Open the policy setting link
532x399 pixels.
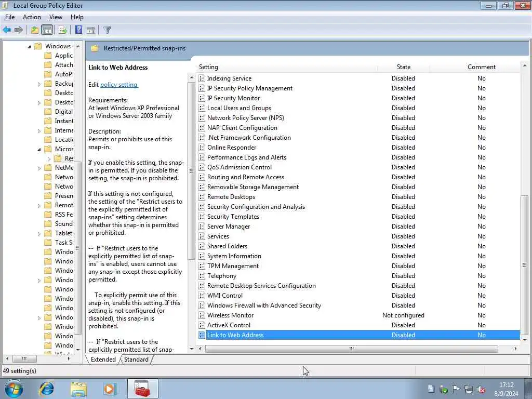[119, 85]
